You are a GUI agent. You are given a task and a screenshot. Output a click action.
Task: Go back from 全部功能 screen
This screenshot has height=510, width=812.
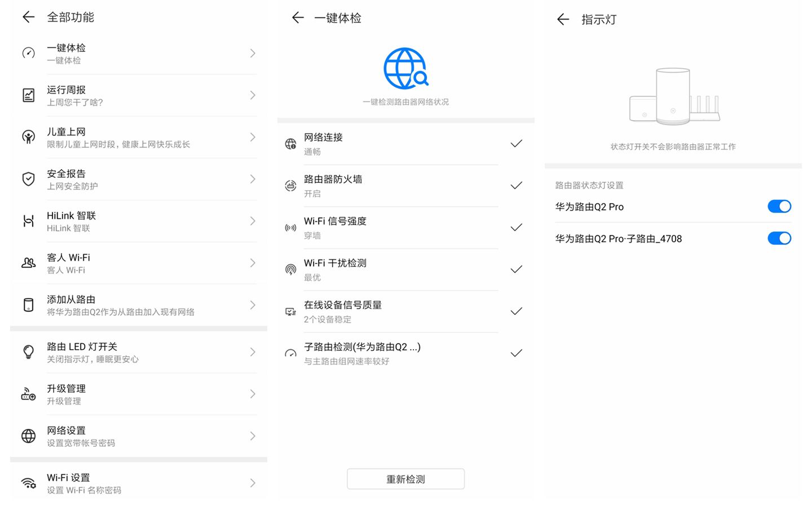coord(28,17)
